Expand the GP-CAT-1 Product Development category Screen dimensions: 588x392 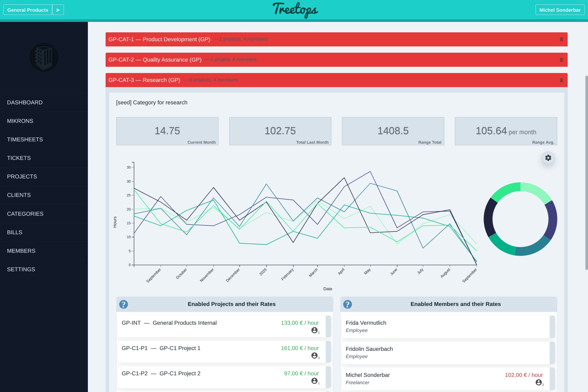[336, 39]
